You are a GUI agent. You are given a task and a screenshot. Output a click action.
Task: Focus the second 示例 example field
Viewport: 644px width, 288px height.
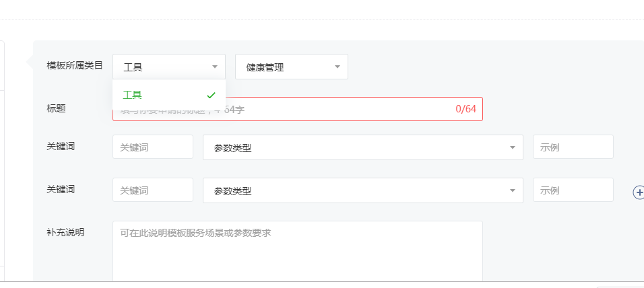pos(573,190)
